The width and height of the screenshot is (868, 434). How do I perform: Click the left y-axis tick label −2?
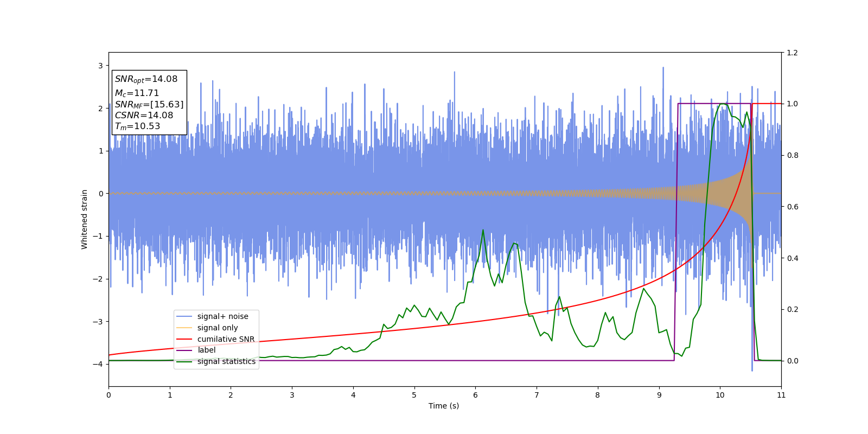pyautogui.click(x=98, y=279)
